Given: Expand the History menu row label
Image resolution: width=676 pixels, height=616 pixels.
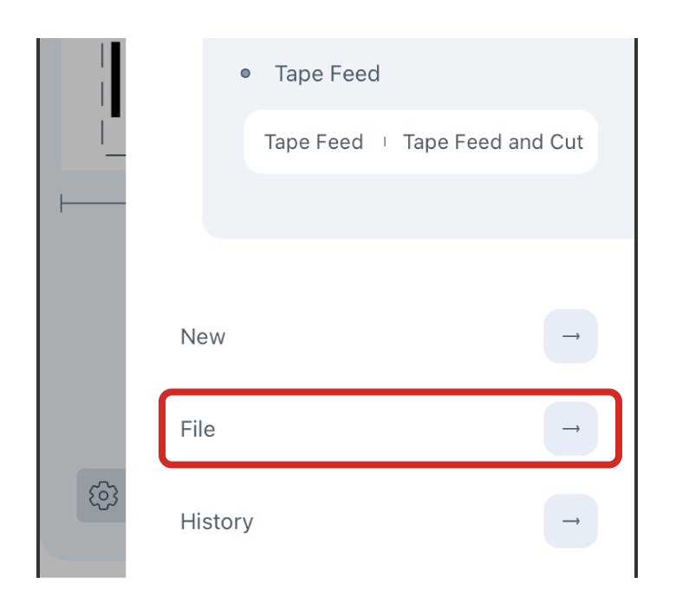Looking at the screenshot, I should click(x=217, y=521).
